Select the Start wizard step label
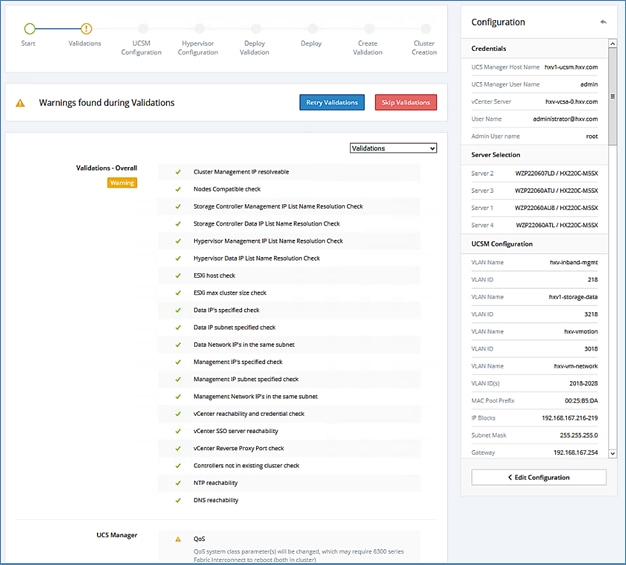 [28, 43]
